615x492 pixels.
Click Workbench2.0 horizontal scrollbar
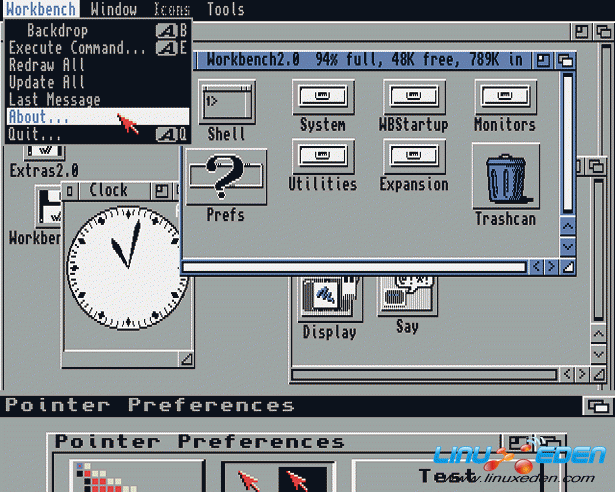tap(355, 267)
